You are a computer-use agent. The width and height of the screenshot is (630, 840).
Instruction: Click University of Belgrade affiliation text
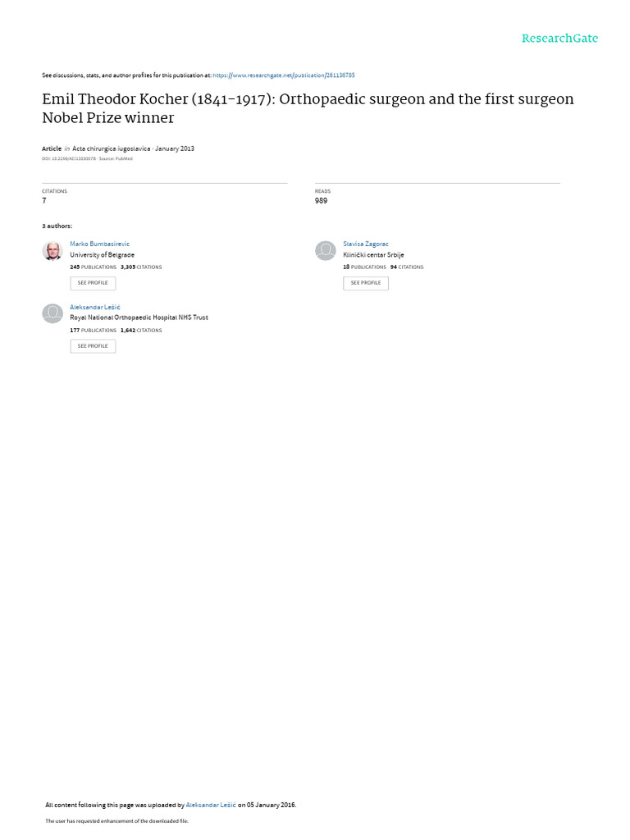click(x=103, y=255)
